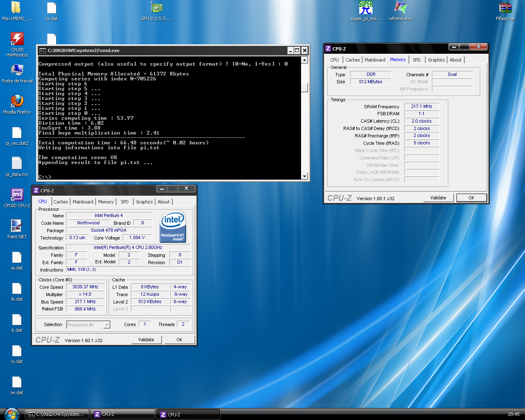Click OK in the Memory CPU-Z window

coord(471,198)
